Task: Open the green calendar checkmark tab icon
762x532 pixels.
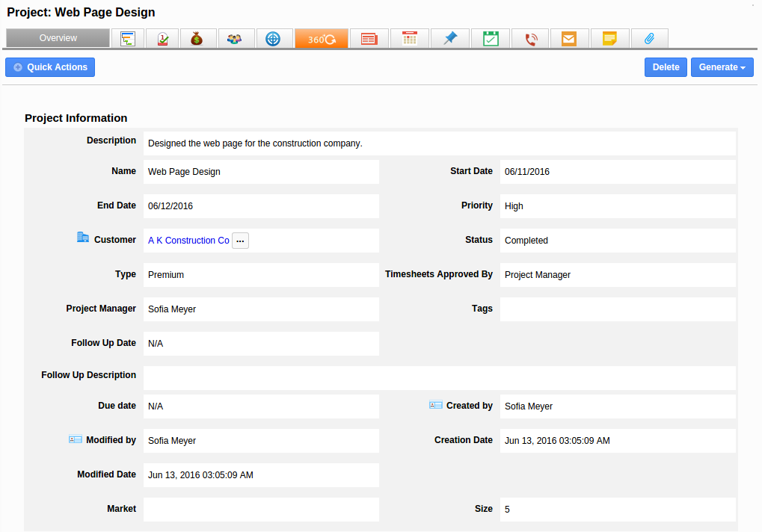Action: (491, 38)
